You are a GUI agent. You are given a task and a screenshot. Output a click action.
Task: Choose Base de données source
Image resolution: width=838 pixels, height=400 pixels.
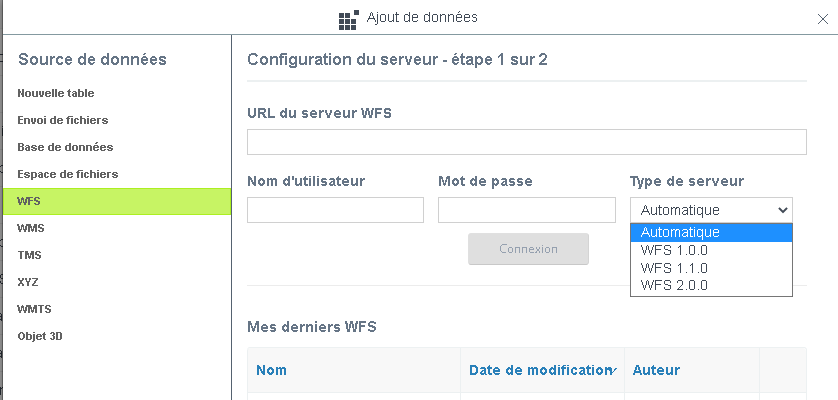(x=65, y=147)
